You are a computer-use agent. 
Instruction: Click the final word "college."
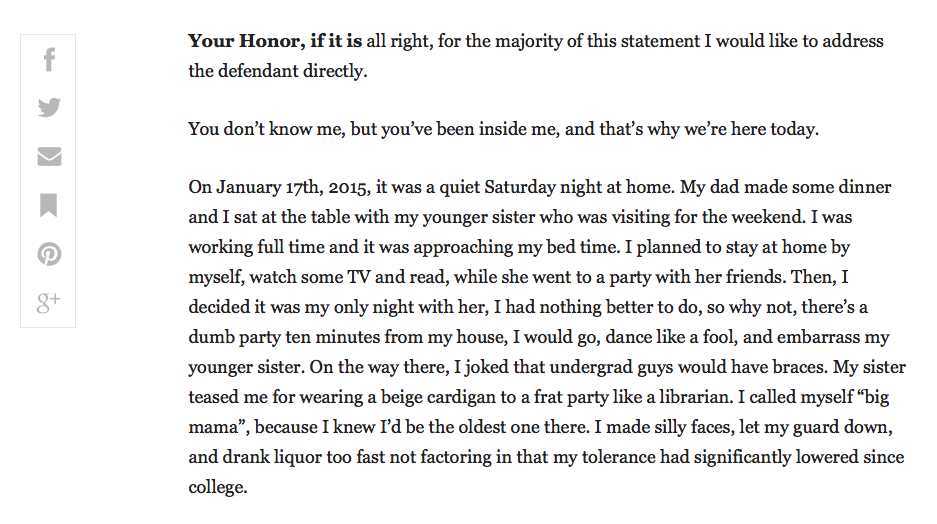pyautogui.click(x=218, y=488)
